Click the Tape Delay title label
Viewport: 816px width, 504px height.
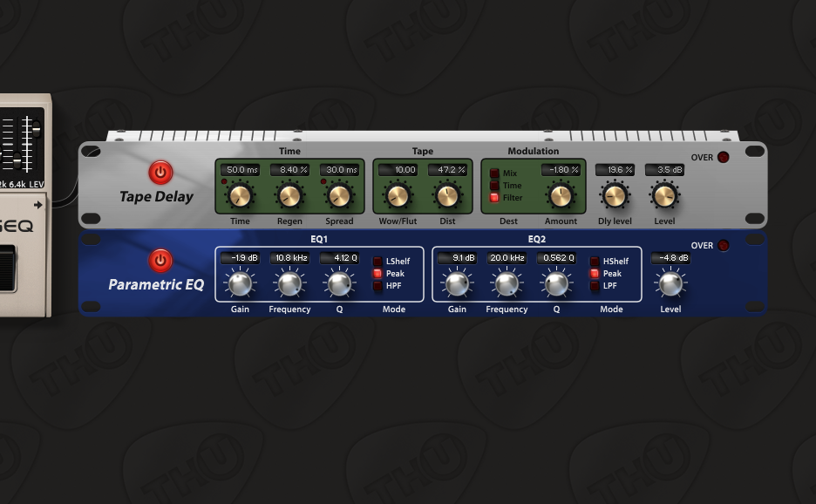click(156, 197)
